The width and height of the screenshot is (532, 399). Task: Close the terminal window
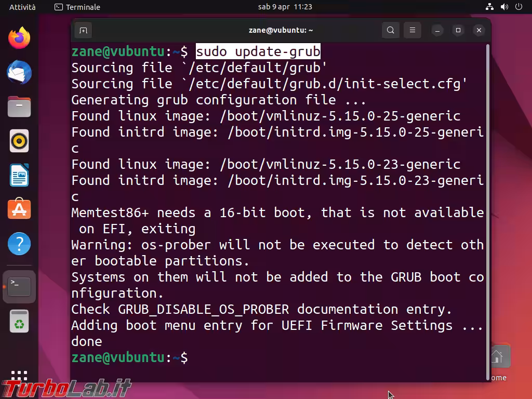coord(479,30)
